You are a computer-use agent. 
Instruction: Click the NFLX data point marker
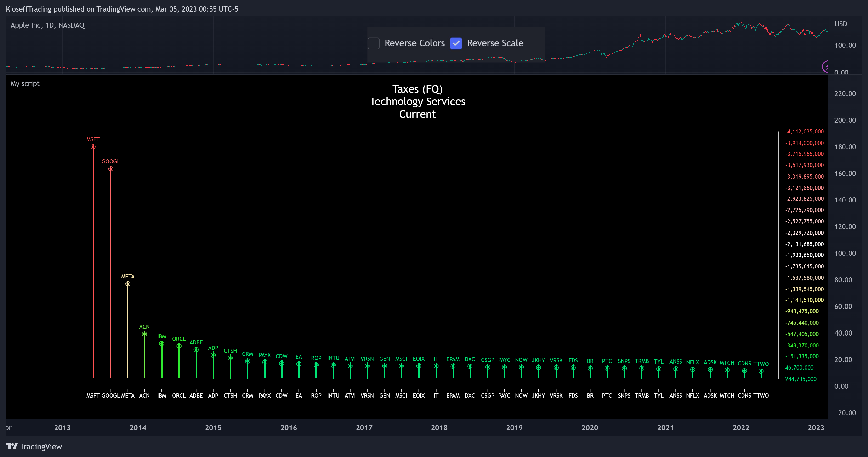693,370
